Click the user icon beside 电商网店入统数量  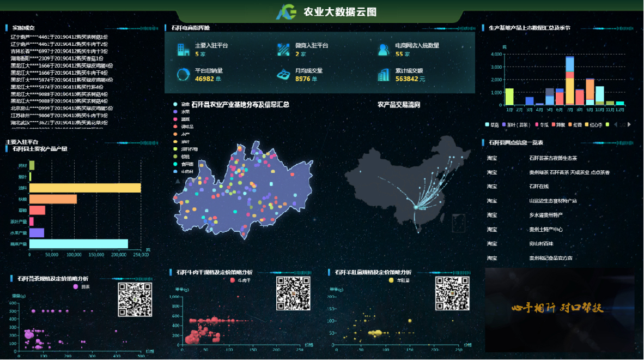coord(384,50)
